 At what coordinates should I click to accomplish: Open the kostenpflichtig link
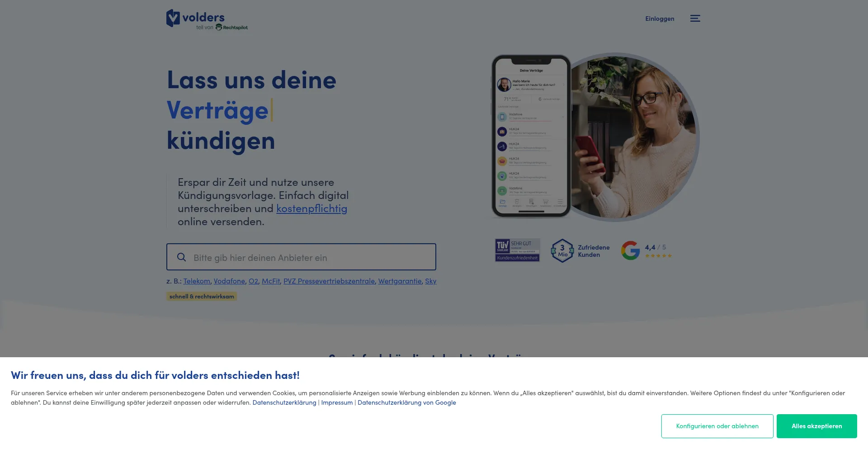pos(311,208)
